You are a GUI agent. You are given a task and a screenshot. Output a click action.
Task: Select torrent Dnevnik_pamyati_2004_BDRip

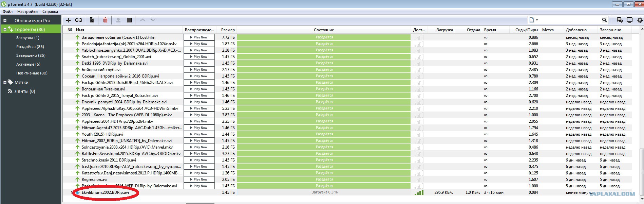[x=124, y=102]
